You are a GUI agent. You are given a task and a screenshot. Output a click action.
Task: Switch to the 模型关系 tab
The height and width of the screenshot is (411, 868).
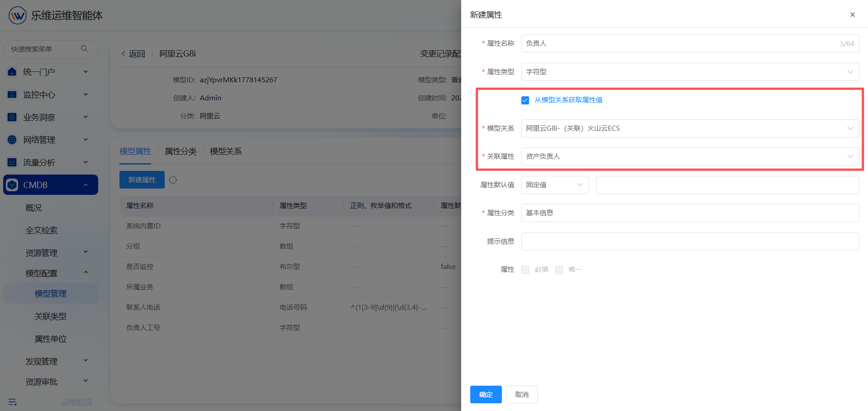226,151
